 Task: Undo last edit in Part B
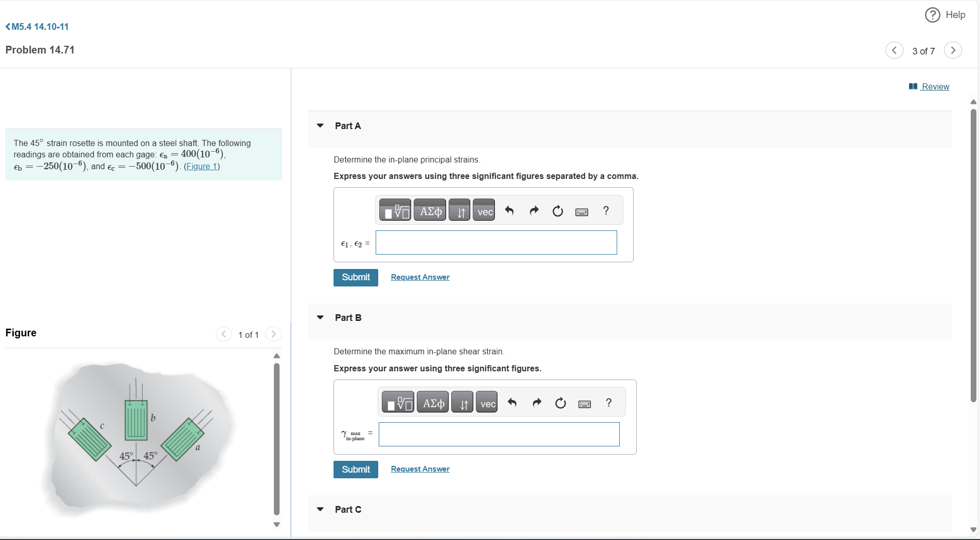[512, 402]
